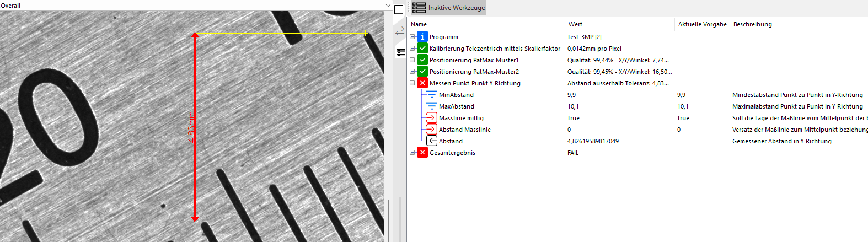Click the red X icon of Gesamtergebnis
Viewport: 868px width, 242px height.
pyautogui.click(x=422, y=153)
